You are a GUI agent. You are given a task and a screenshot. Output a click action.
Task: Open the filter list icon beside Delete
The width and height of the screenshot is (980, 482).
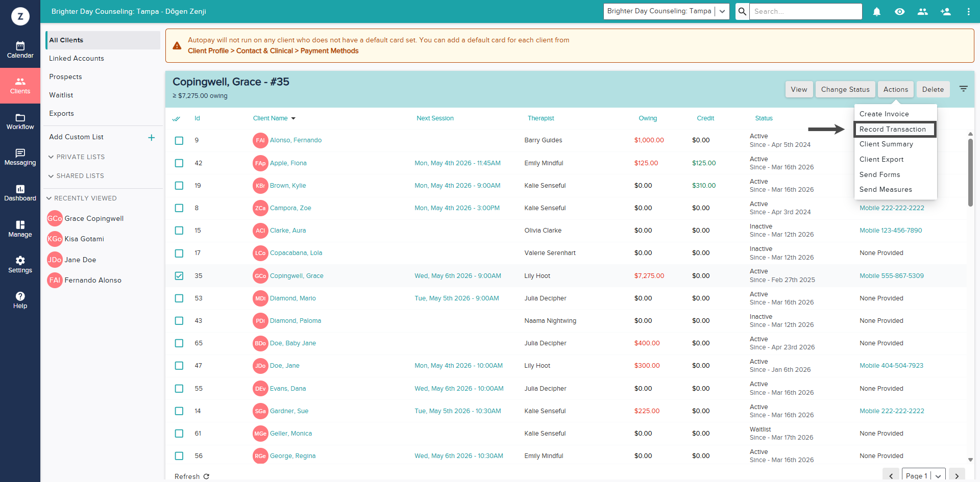coord(963,89)
